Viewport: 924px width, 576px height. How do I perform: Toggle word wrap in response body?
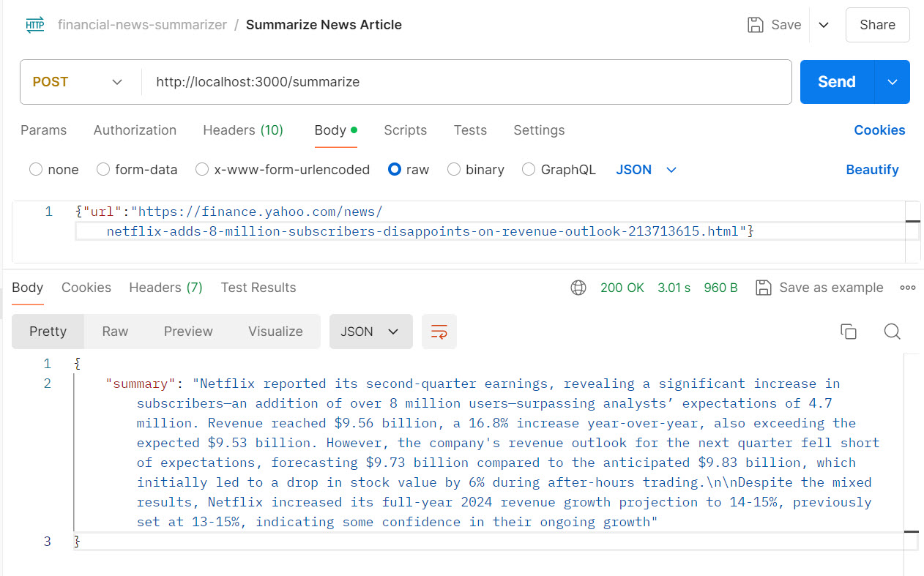pos(439,332)
